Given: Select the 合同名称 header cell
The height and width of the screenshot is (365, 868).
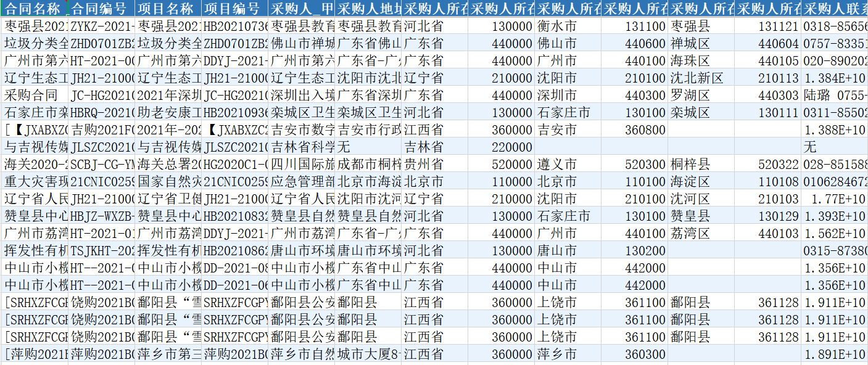Looking at the screenshot, I should tap(34, 9).
